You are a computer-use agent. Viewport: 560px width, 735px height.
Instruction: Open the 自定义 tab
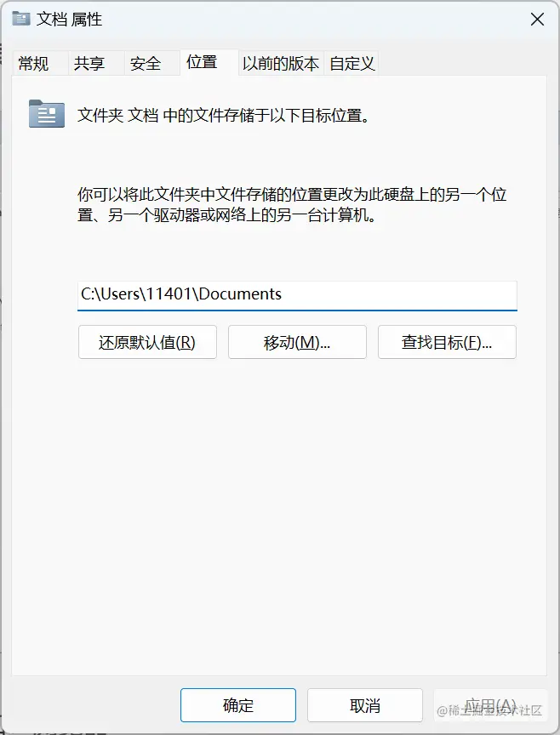(x=351, y=63)
